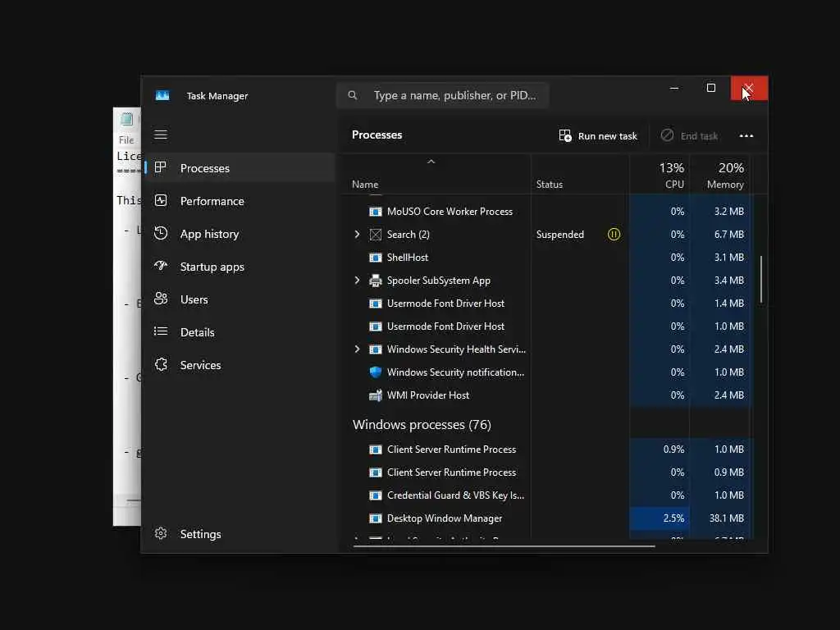Screen dimensions: 840x630
Task: Switch to the Performance tab
Action: (x=240, y=201)
